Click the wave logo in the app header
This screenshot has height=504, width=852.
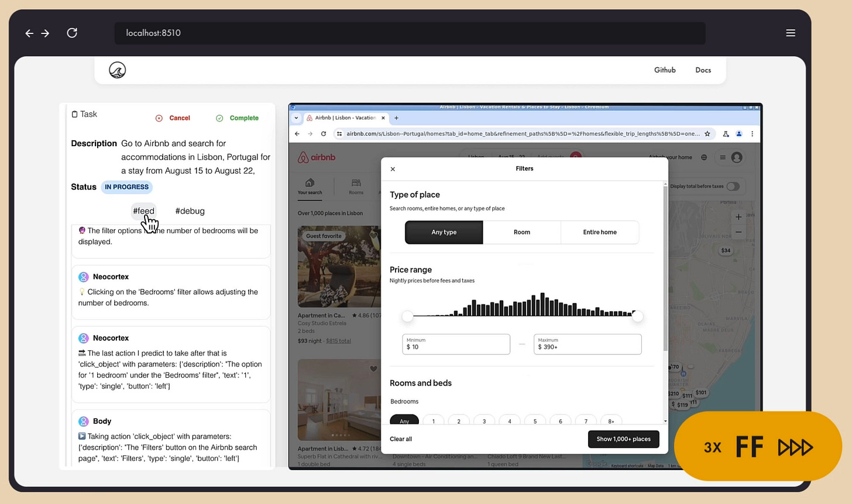pyautogui.click(x=118, y=70)
